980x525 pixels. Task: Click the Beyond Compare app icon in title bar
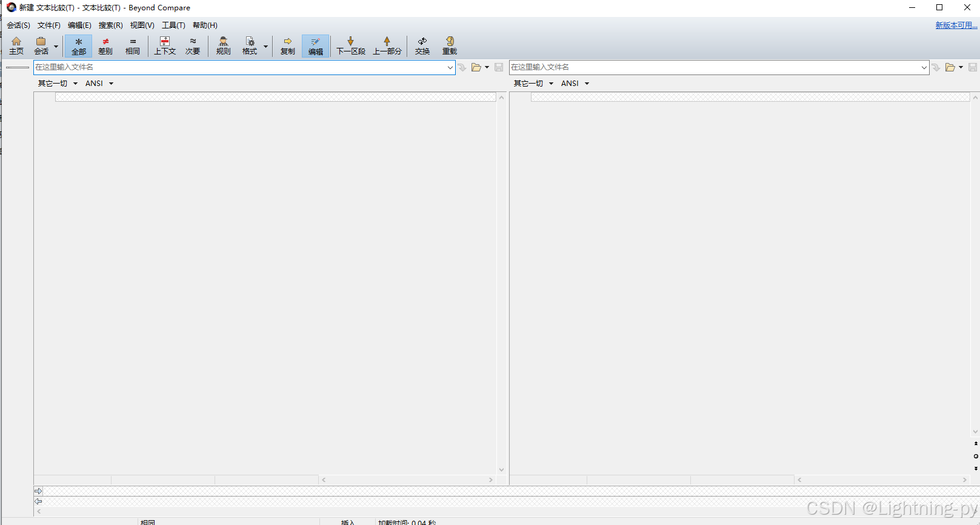tap(12, 7)
